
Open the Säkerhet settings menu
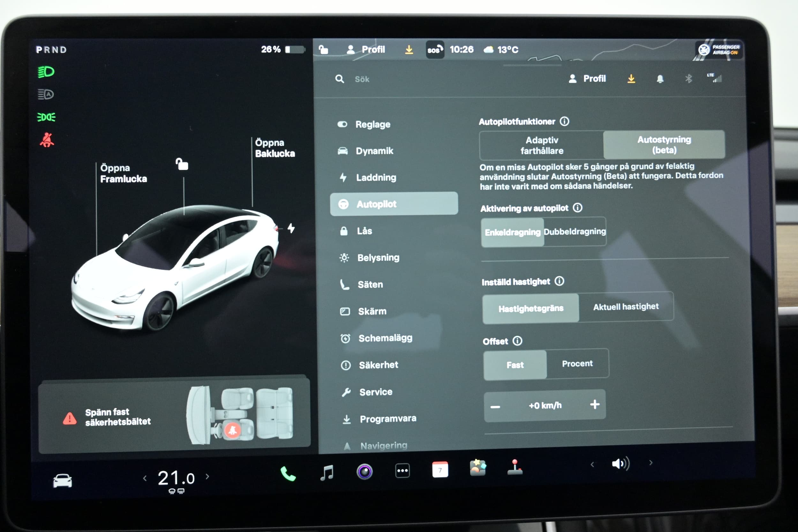point(378,365)
